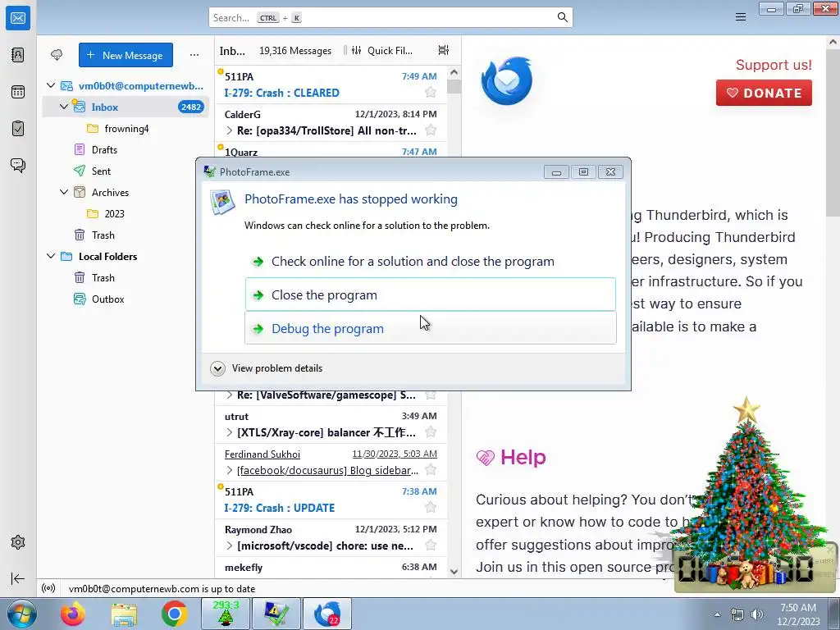Screen dimensions: 840x630
Task: Open the Chat sidebar icon
Action: click(18, 165)
